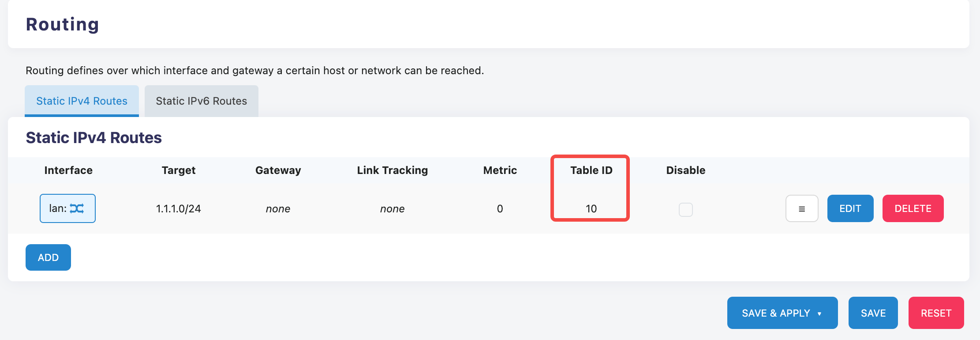Select the Static IPv4 Routes tab

pos(82,101)
